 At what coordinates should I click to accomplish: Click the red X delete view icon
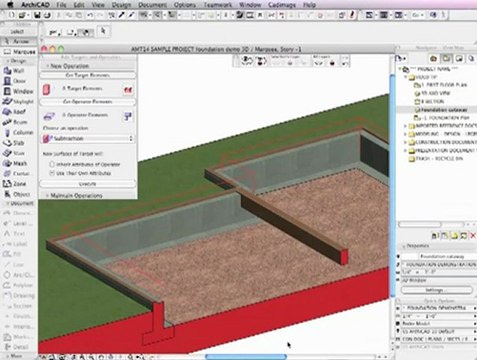(x=473, y=236)
